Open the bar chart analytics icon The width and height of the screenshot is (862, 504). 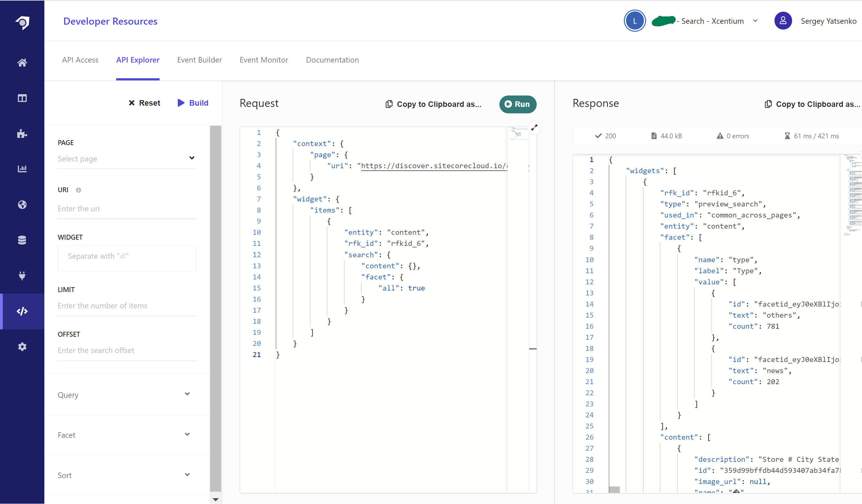22,169
